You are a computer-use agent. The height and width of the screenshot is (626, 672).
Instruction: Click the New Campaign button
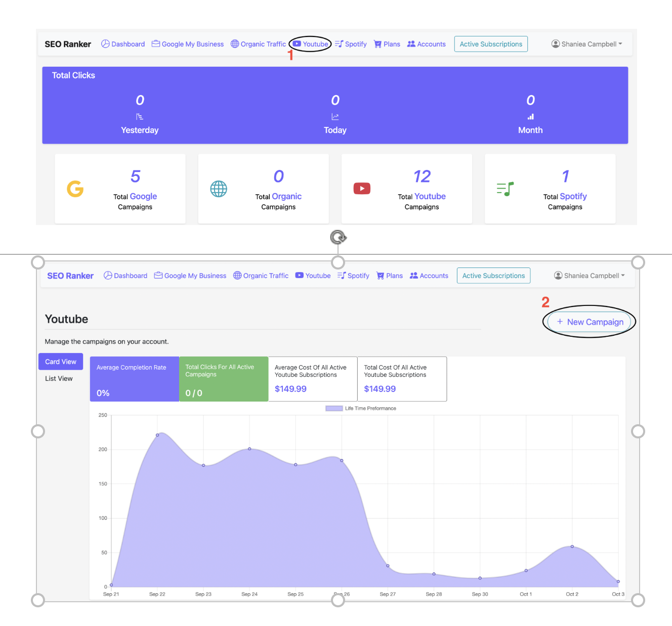(x=590, y=322)
